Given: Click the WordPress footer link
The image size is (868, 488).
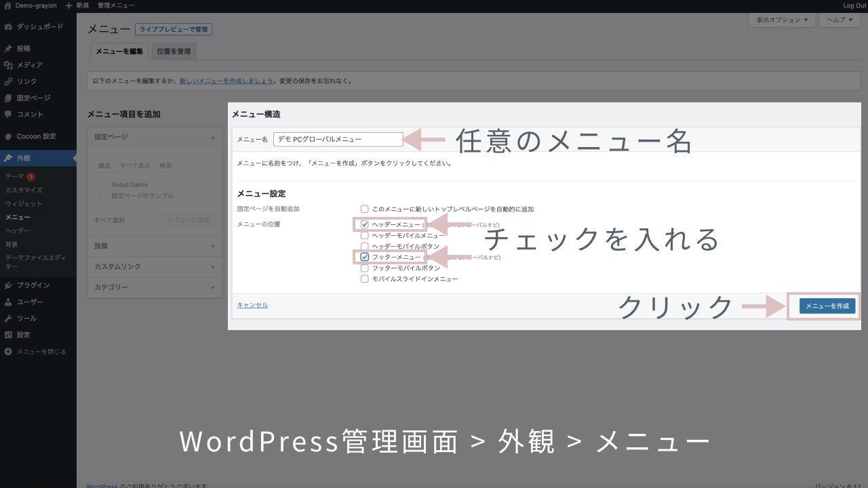Looking at the screenshot, I should [102, 485].
